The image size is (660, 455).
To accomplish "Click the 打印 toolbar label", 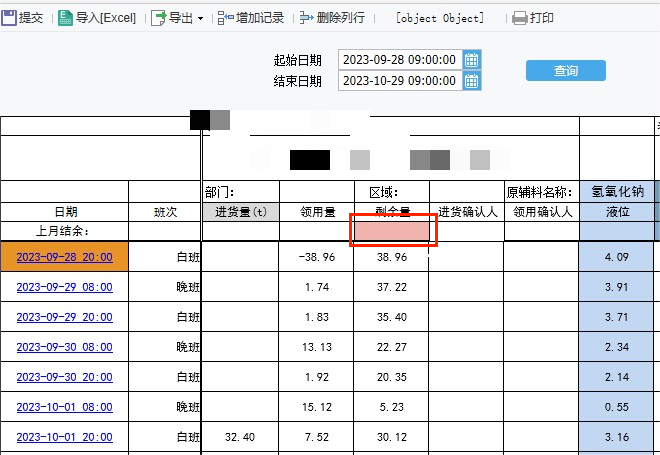I will [x=542, y=18].
